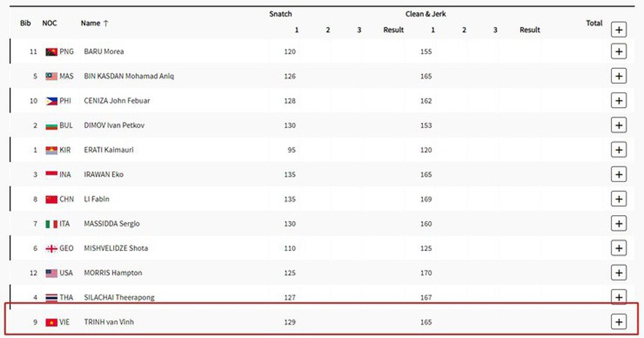
Task: Sort table by Name column header
Action: [x=94, y=23]
